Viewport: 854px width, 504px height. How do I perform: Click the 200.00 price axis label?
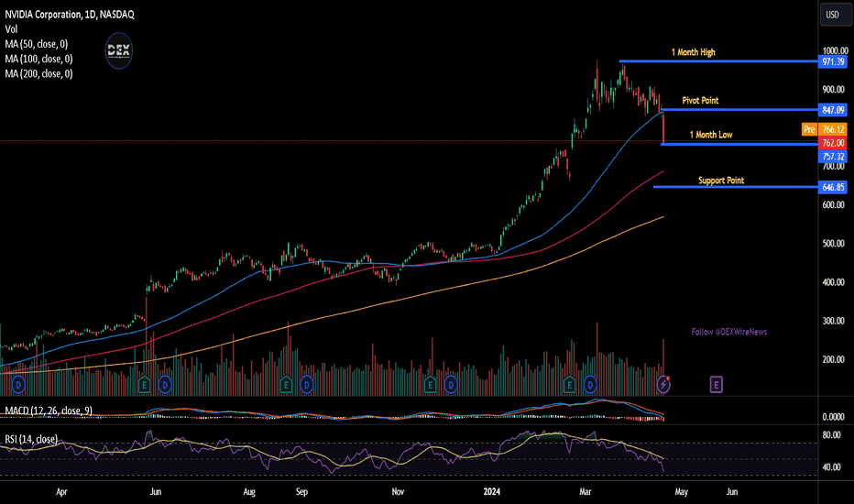tap(834, 359)
